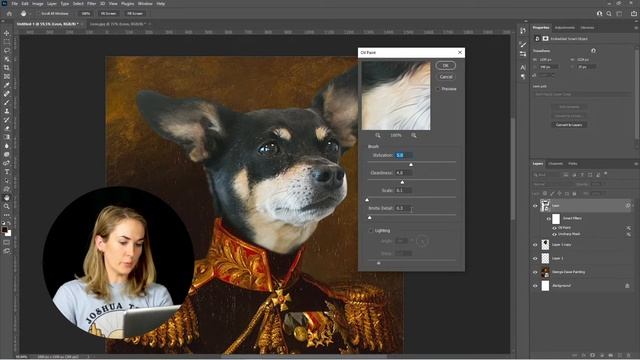Open the Window menu
The height and width of the screenshot is (360, 640).
pos(145,4)
